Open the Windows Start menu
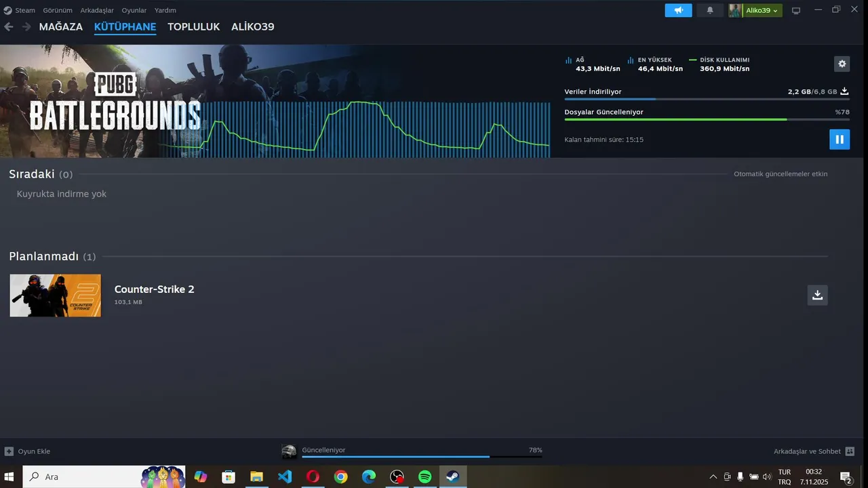Image resolution: width=868 pixels, height=488 pixels. [x=9, y=477]
